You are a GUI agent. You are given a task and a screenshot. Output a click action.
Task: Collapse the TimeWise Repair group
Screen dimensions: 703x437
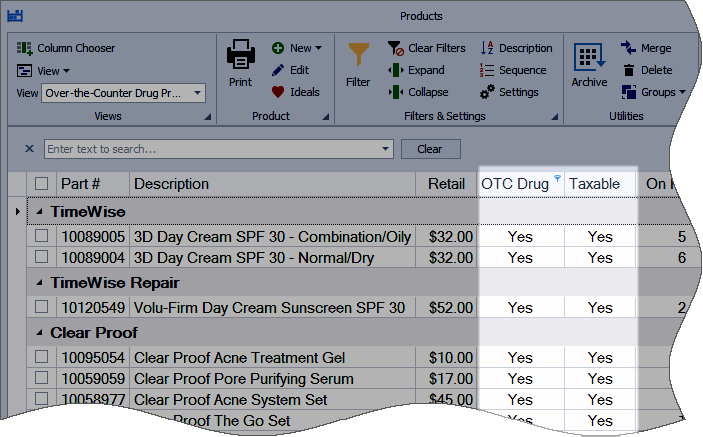tap(39, 283)
